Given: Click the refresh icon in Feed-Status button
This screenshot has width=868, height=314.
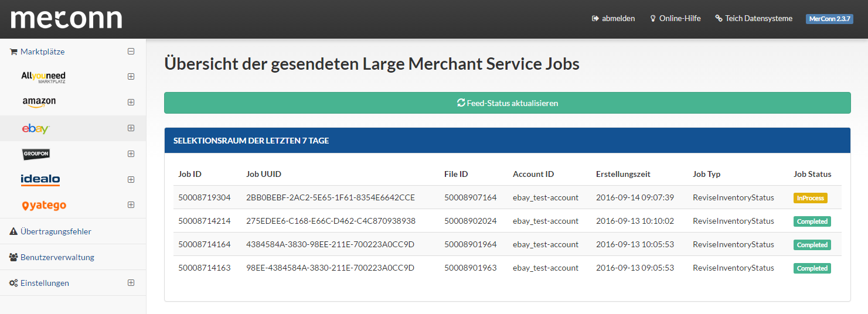Looking at the screenshot, I should click(461, 103).
